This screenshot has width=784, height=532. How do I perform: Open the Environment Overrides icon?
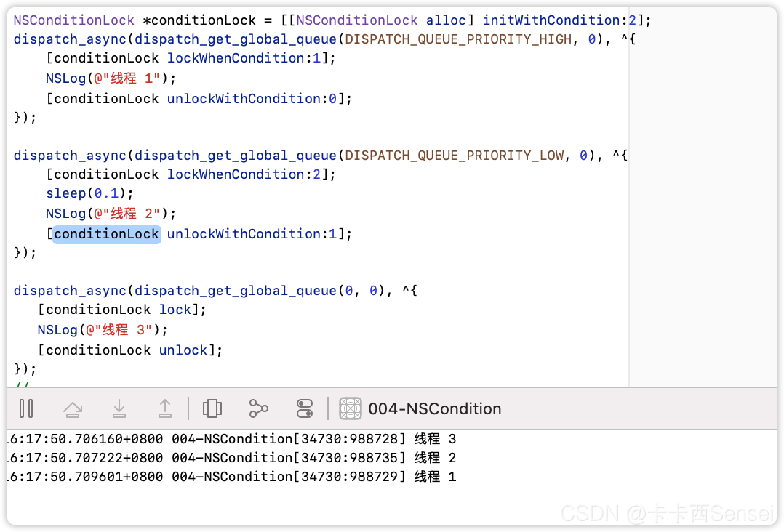(305, 408)
